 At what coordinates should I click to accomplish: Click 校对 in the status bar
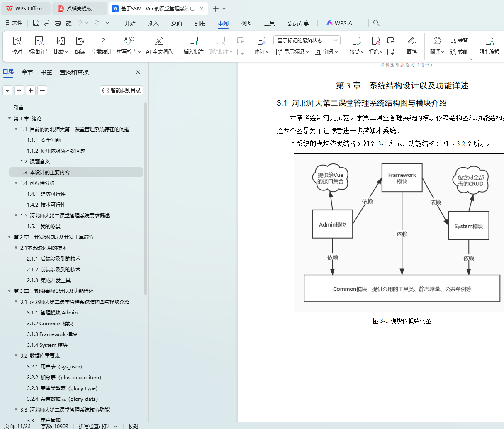point(134,426)
